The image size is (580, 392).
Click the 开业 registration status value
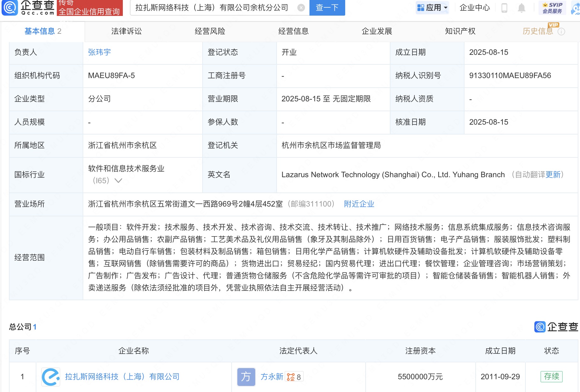289,52
